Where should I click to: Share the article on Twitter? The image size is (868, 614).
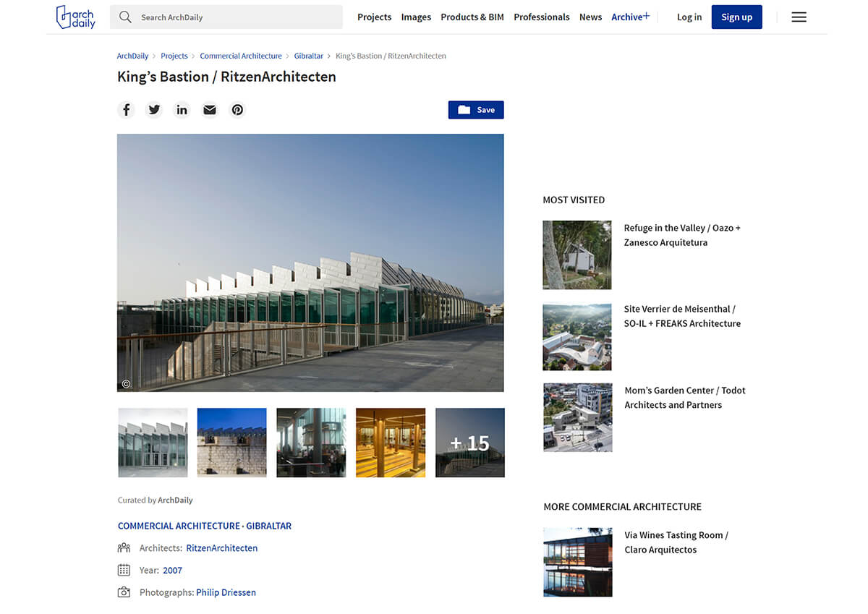[x=154, y=110]
